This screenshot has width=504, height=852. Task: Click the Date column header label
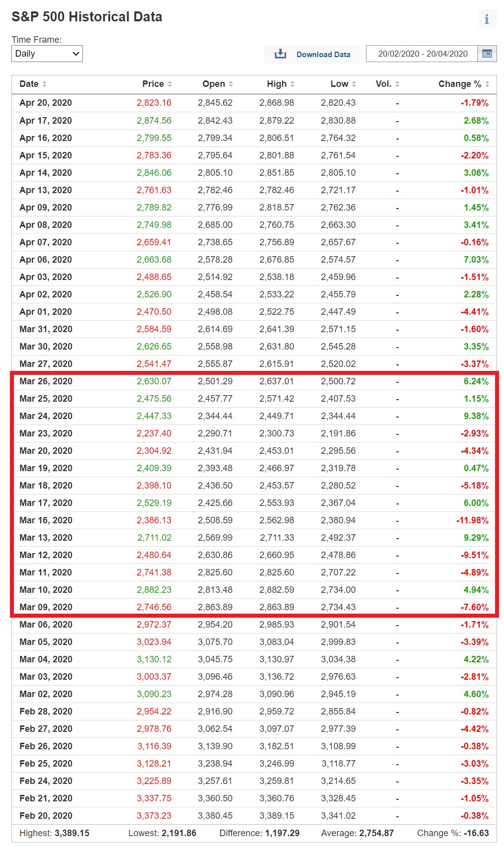pyautogui.click(x=29, y=84)
